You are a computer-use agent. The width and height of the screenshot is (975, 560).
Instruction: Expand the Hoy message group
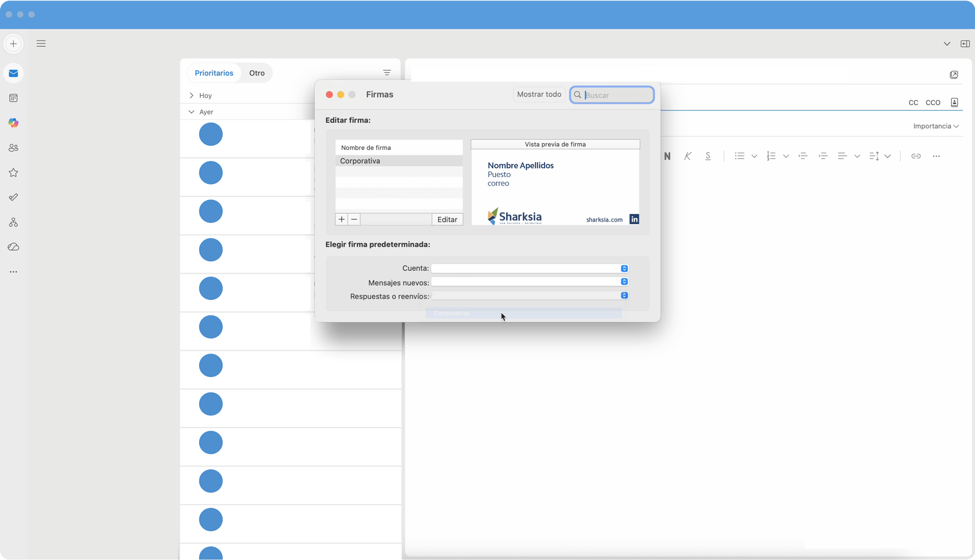pos(191,95)
